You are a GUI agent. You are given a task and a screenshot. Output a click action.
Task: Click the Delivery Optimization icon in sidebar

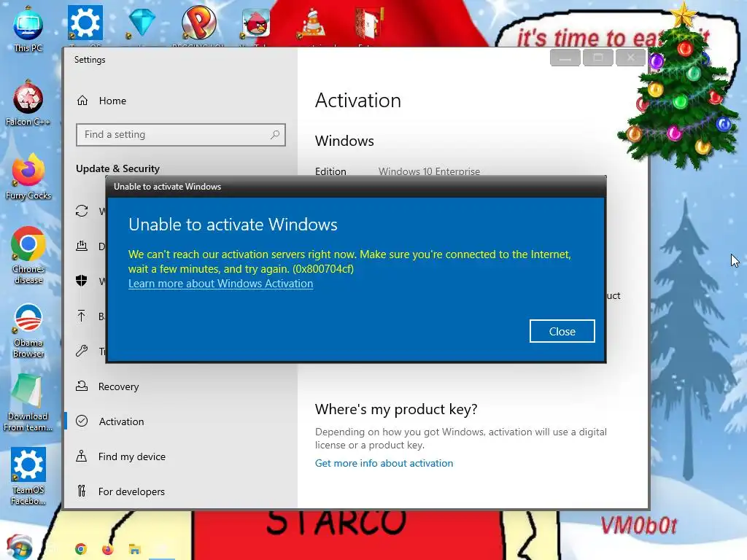[x=82, y=246]
